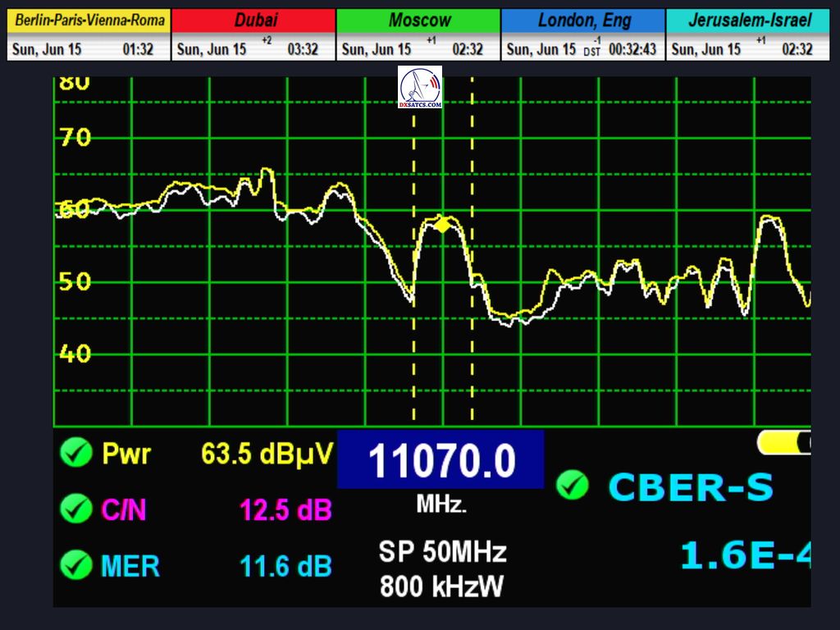The width and height of the screenshot is (840, 630).
Task: Click the green checkmark beside CBER-S
Action: [x=572, y=486]
